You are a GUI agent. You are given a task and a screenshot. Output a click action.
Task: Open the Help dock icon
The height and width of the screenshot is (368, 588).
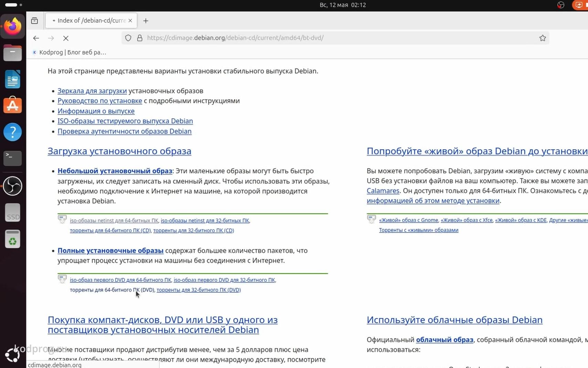tap(13, 132)
